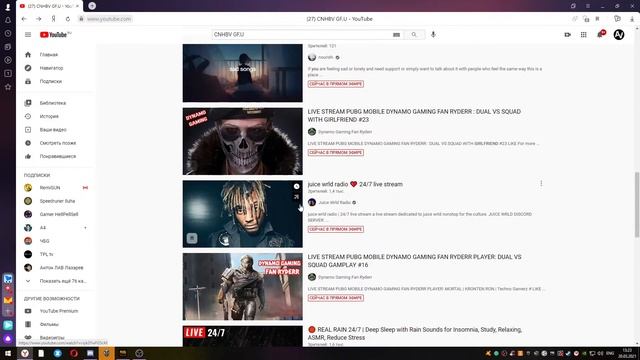Click the Yandex home 'Я' button

pyautogui.click(x=53, y=19)
